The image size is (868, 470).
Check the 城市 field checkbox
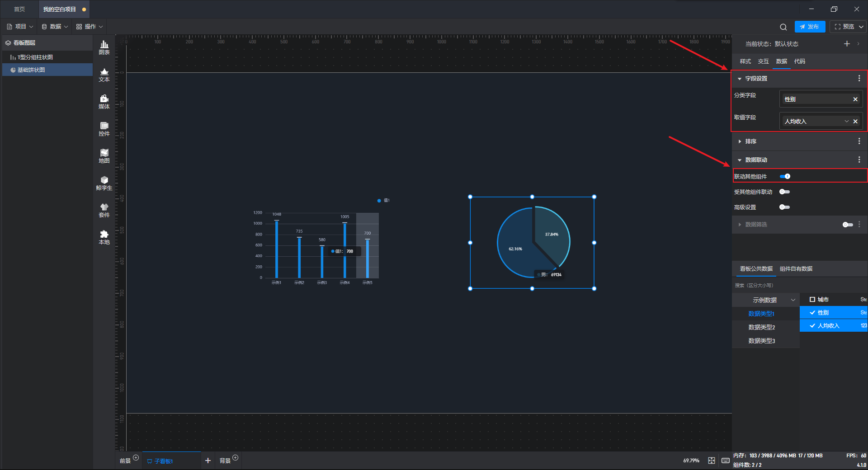pyautogui.click(x=812, y=299)
